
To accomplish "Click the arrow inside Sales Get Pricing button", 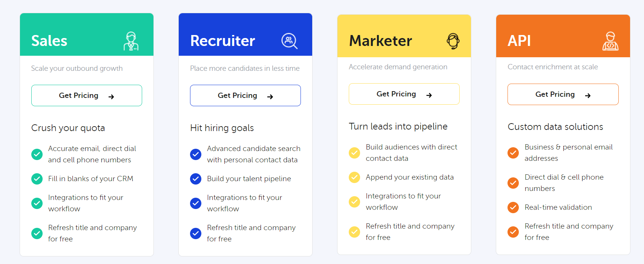I will (111, 96).
